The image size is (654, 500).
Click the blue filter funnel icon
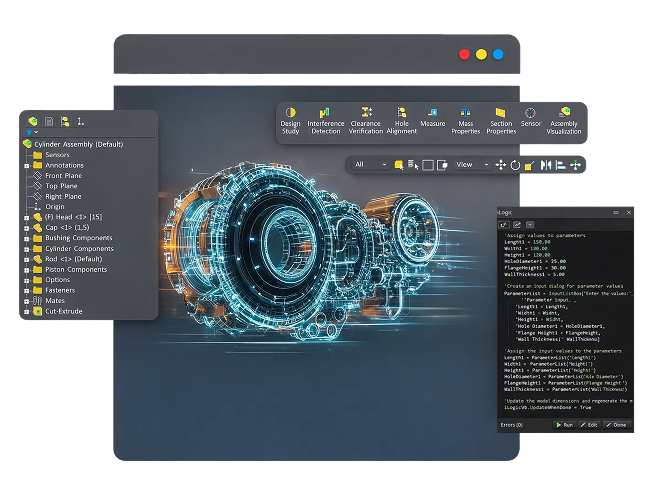click(29, 132)
